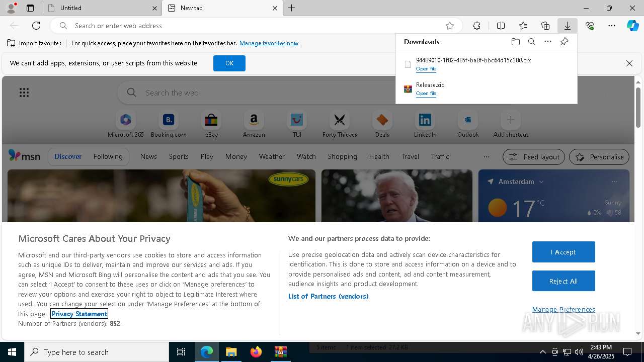The image size is (644, 362).
Task: Open the Money menu item
Action: tap(236, 156)
